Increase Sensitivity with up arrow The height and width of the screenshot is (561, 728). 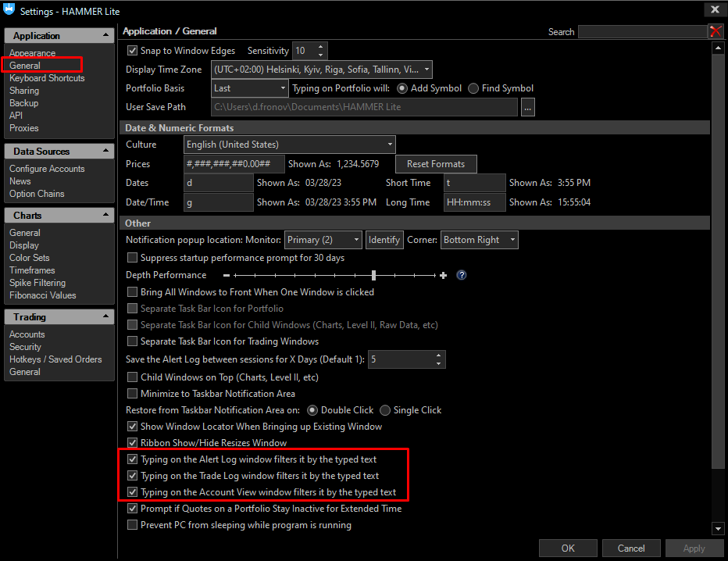tap(320, 46)
